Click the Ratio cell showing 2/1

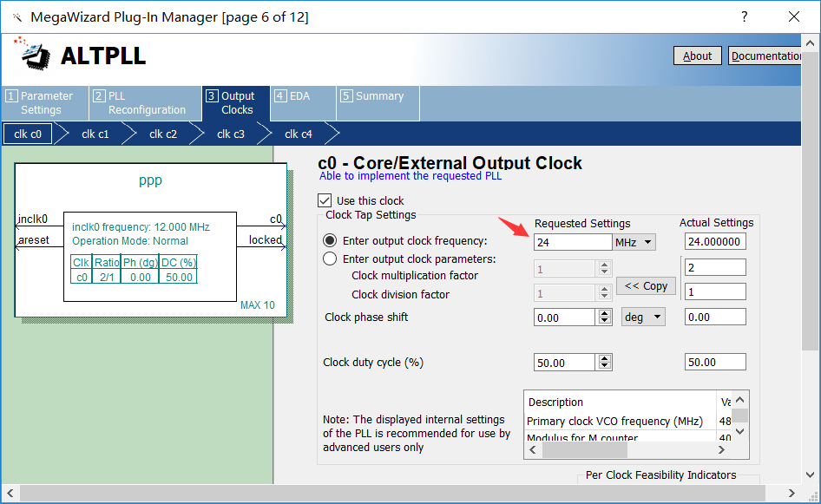[107, 278]
